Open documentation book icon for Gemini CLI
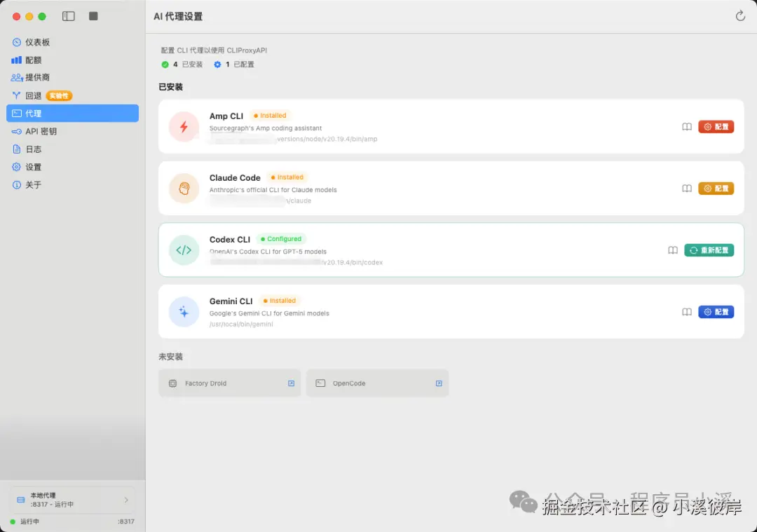 [687, 312]
